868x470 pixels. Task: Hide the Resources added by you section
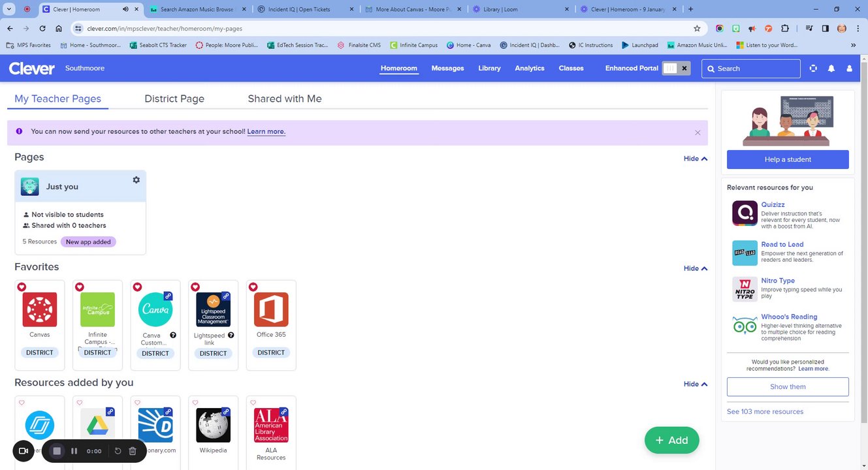pyautogui.click(x=696, y=384)
